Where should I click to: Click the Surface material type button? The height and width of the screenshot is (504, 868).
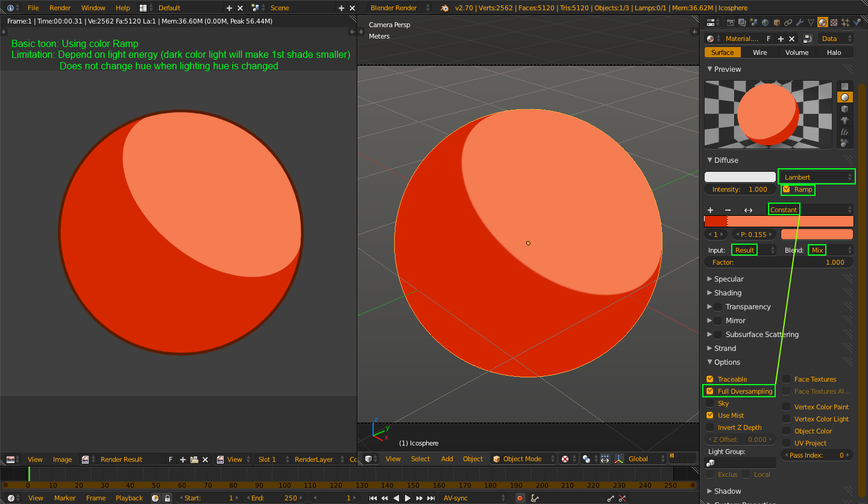click(x=723, y=52)
